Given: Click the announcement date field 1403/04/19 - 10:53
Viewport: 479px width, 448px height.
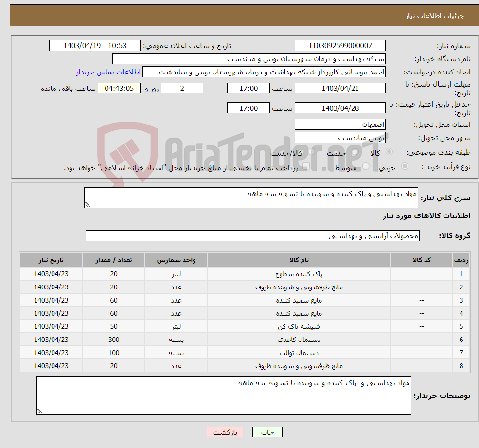Looking at the screenshot, I should [x=95, y=46].
